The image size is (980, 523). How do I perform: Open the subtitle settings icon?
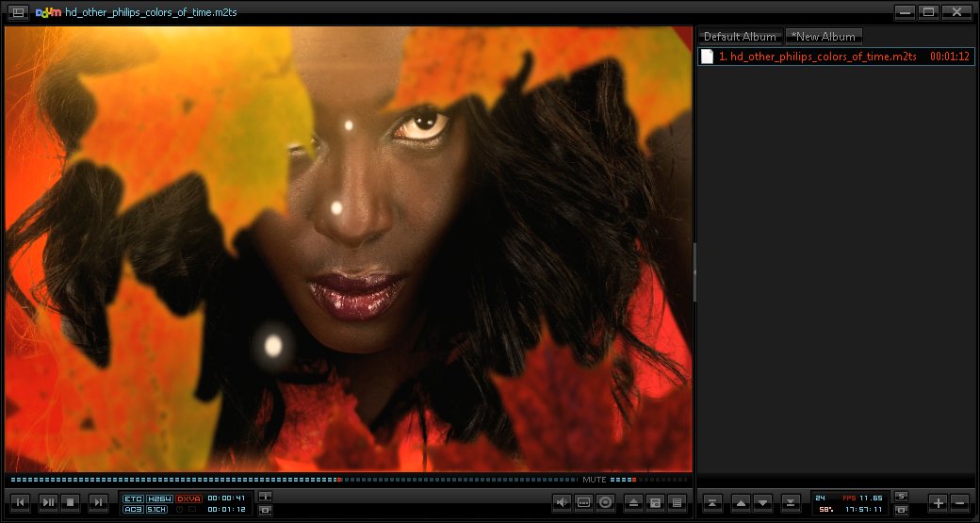pos(584,503)
